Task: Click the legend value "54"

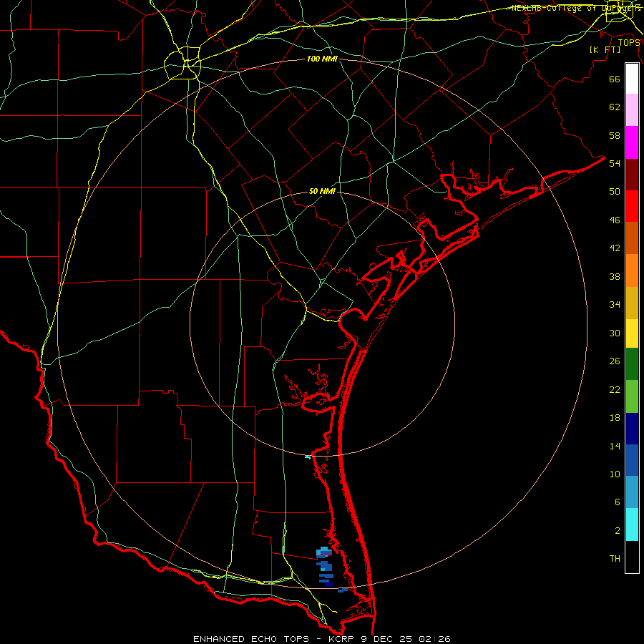Action: click(615, 164)
